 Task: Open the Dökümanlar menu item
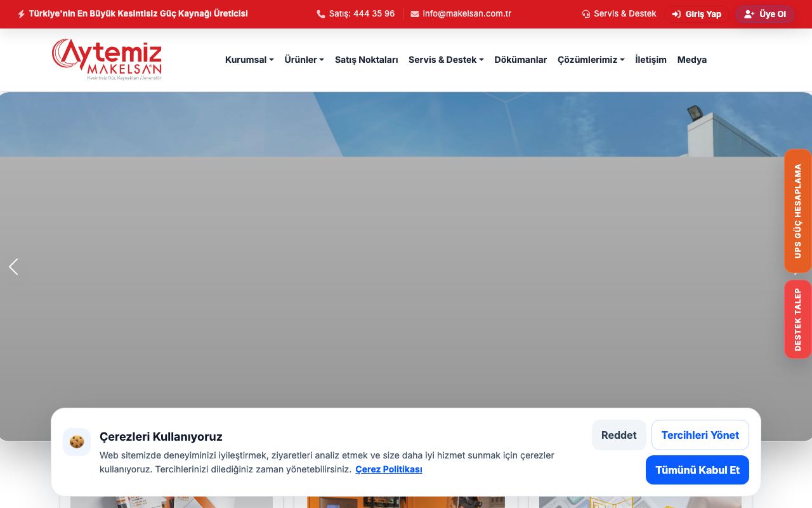[521, 60]
